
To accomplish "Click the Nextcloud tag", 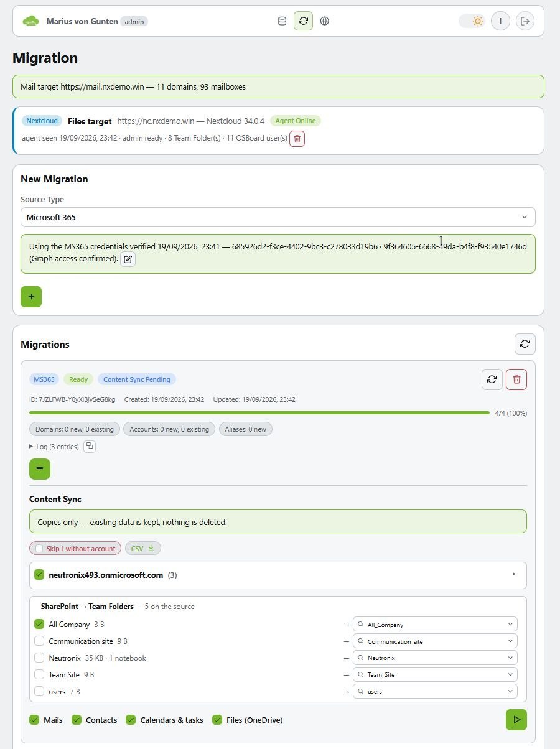I will click(x=42, y=121).
